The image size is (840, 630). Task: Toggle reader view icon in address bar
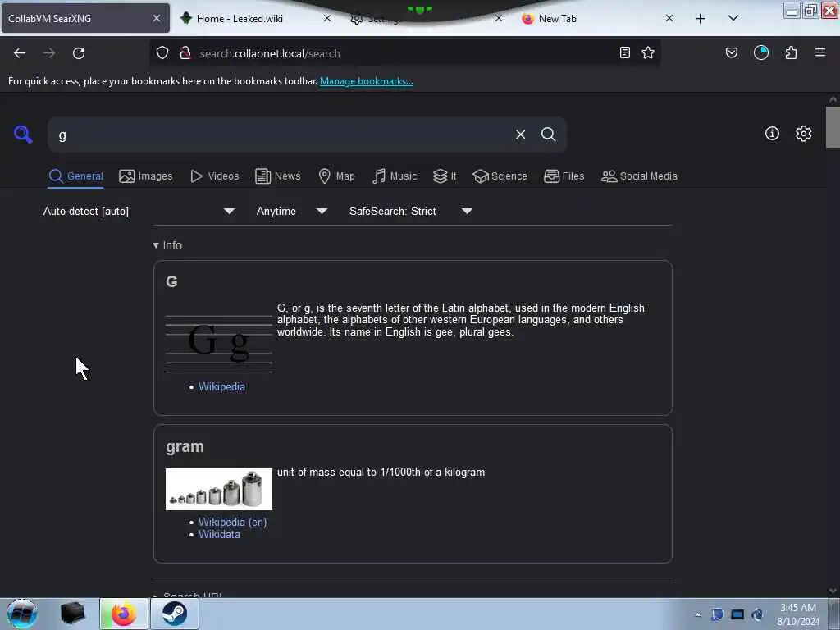point(624,52)
